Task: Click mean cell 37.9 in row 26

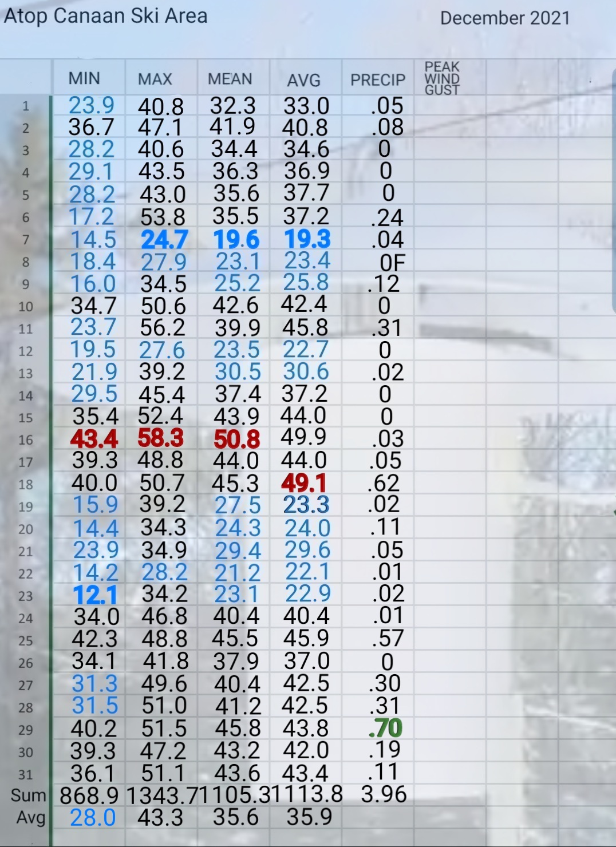Action: [236, 662]
